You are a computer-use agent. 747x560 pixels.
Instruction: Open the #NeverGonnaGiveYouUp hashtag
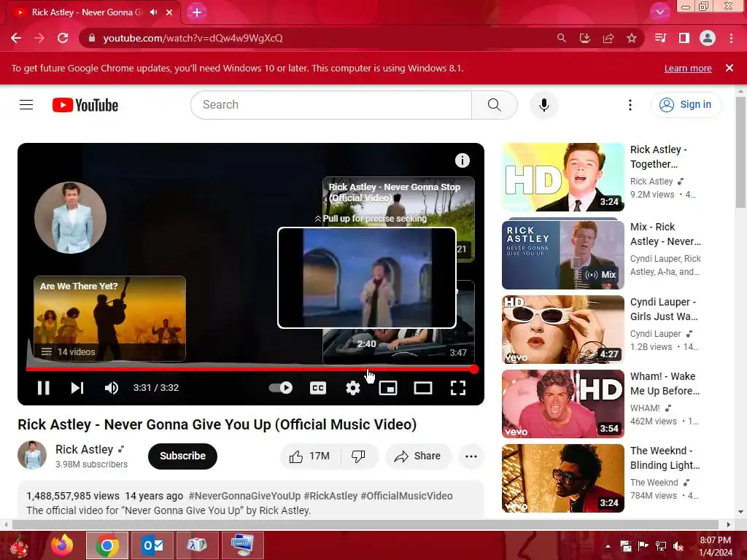[x=244, y=496]
